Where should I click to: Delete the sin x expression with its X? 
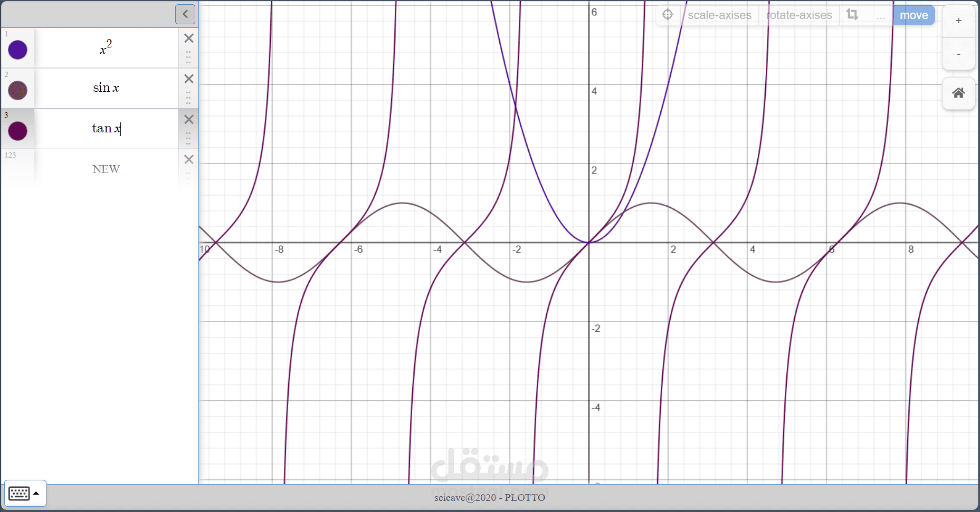pos(188,79)
